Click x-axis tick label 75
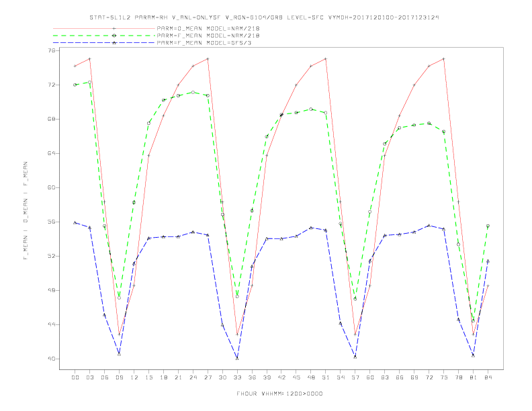The height and width of the screenshot is (411, 532). (444, 377)
